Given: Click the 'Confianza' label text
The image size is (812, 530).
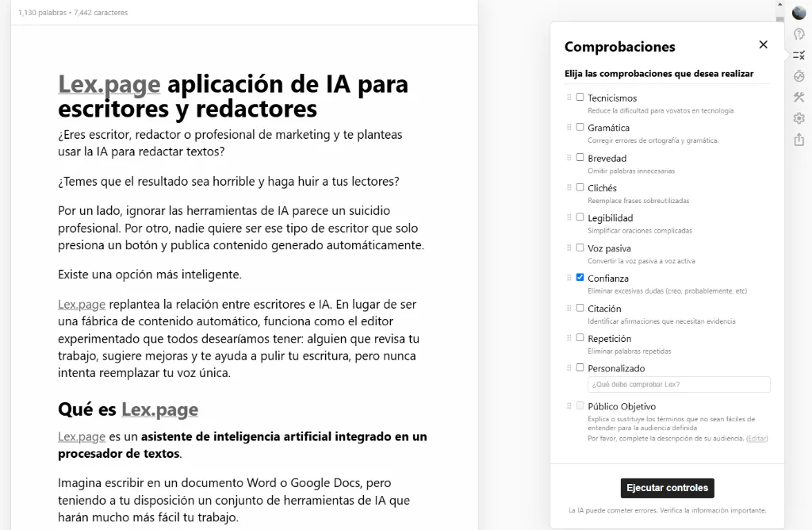Looking at the screenshot, I should (608, 278).
